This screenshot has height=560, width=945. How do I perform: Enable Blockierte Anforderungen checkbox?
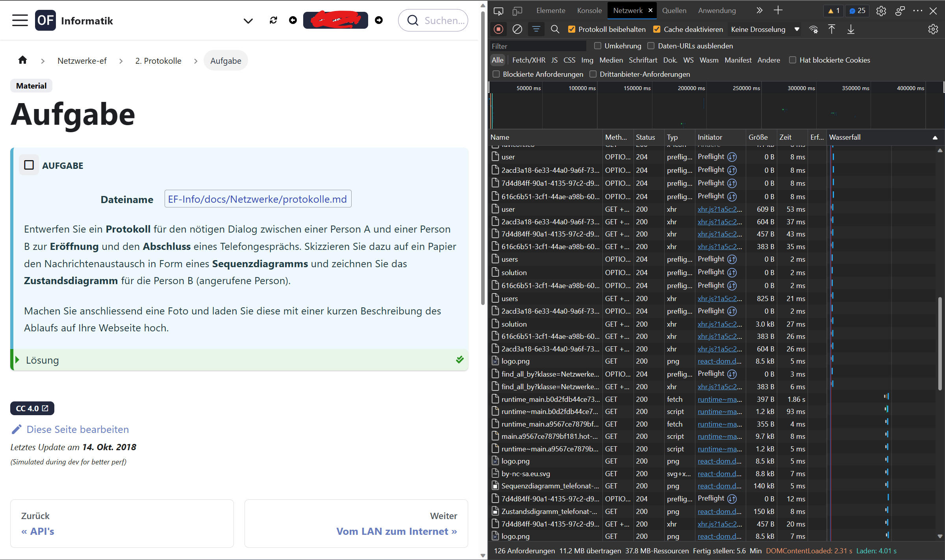(x=496, y=74)
